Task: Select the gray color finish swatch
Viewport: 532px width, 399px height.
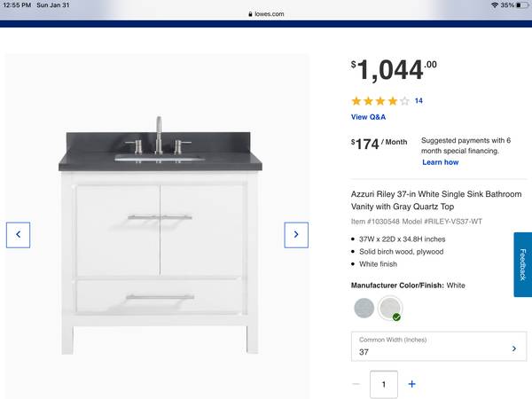Action: tap(364, 308)
